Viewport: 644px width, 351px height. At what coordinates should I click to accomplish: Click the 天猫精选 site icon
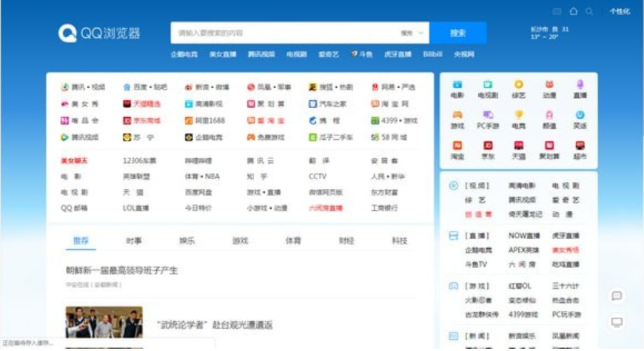[x=127, y=104]
